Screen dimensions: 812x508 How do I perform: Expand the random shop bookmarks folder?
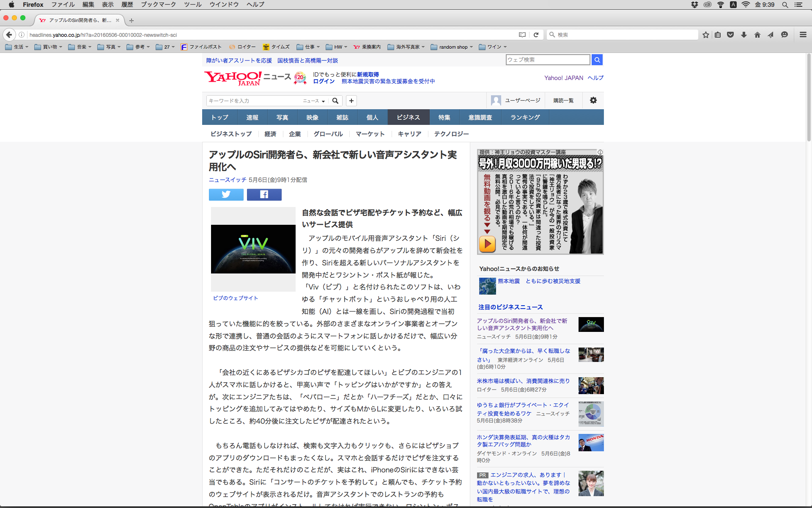(452, 47)
